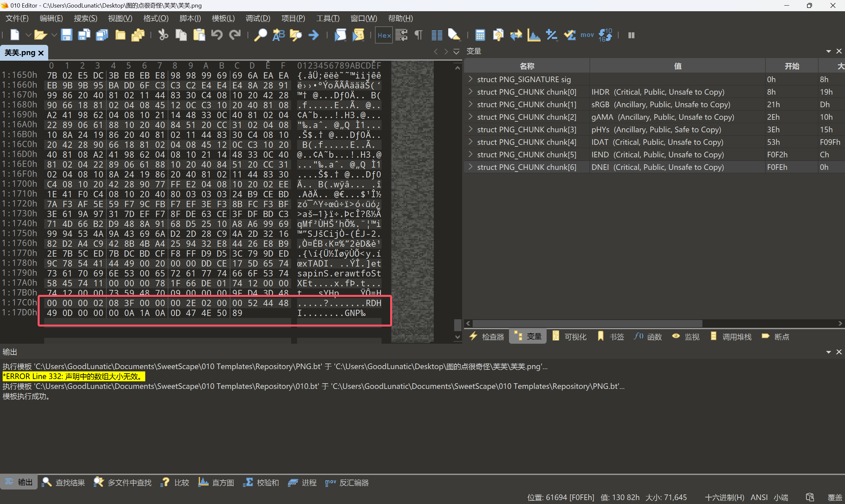Switch to the 查找结果 output tab
This screenshot has width=845, height=504.
coord(63,482)
